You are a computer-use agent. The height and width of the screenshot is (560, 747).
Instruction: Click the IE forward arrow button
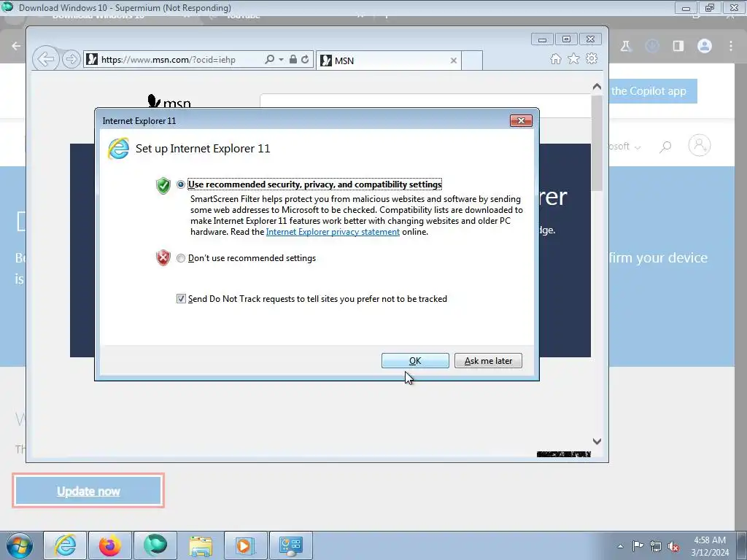click(71, 60)
